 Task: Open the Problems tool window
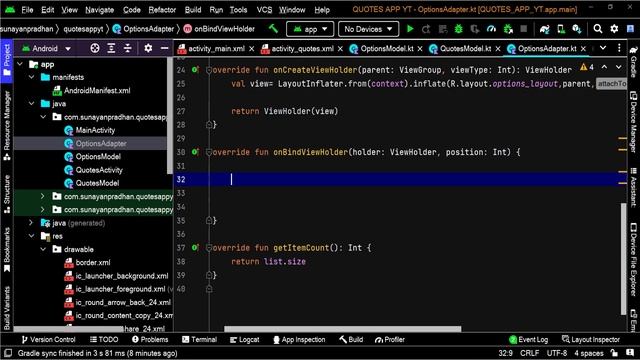coord(150,340)
